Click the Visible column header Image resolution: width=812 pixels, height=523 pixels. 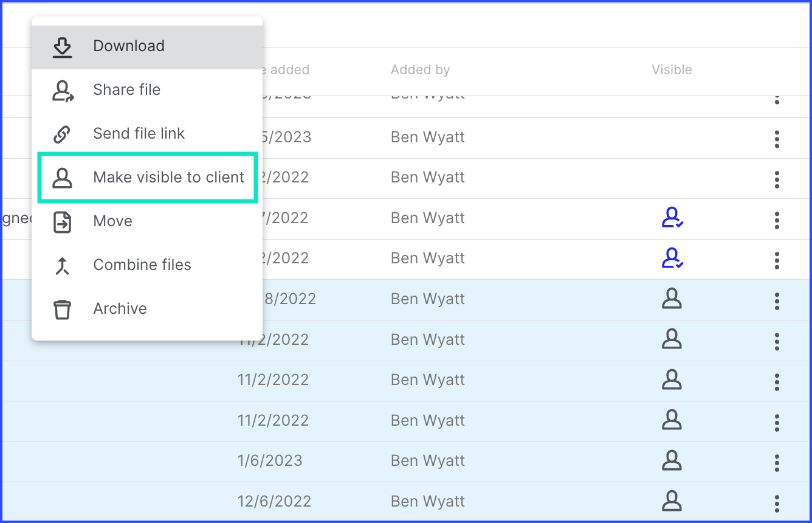pos(672,70)
